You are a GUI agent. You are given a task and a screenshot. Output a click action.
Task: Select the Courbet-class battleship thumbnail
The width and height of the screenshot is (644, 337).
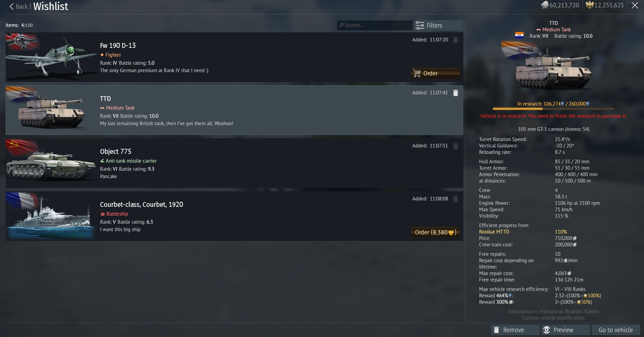[x=51, y=216]
